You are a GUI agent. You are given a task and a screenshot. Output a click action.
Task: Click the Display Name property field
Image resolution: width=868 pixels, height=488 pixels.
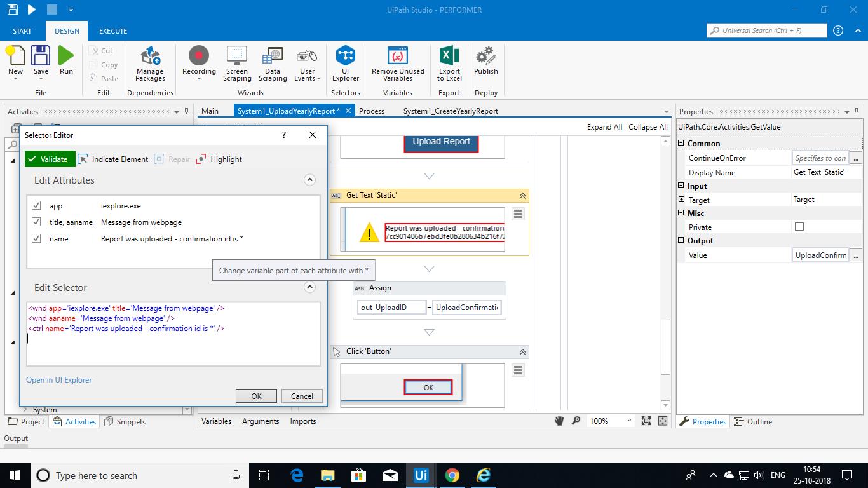point(827,172)
